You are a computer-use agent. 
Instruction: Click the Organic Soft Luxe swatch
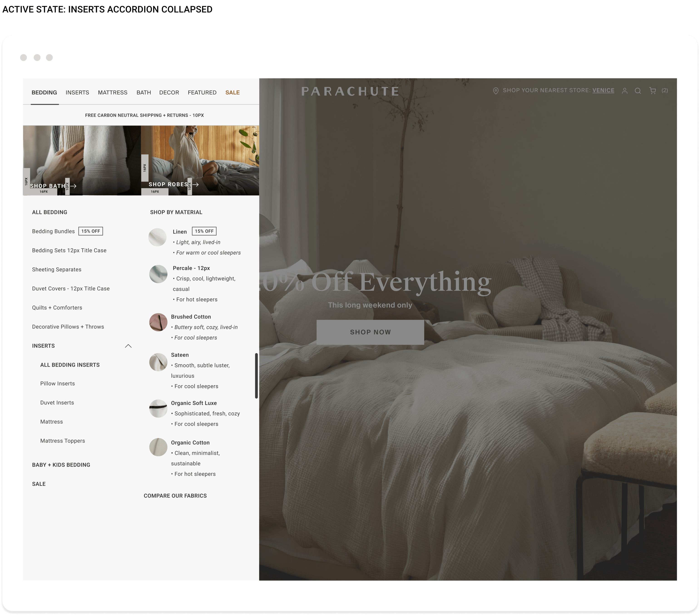(158, 408)
